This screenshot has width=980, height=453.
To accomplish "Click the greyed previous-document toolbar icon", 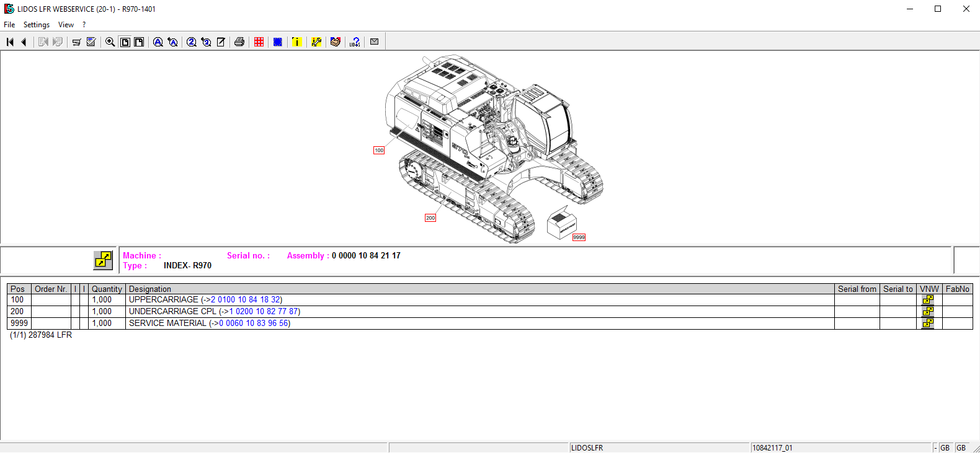I will [43, 42].
